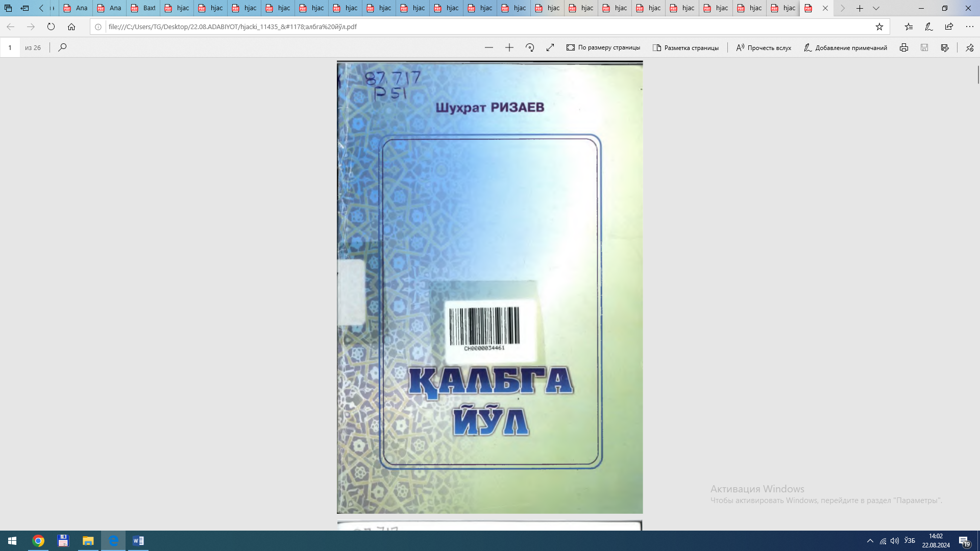Toggle 'По размеру страницы' page fit
The height and width of the screenshot is (551, 980).
point(603,47)
